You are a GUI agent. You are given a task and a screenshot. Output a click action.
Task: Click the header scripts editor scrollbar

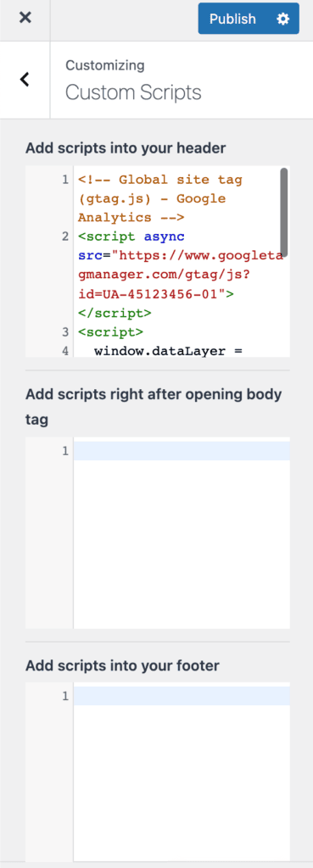[x=283, y=211]
